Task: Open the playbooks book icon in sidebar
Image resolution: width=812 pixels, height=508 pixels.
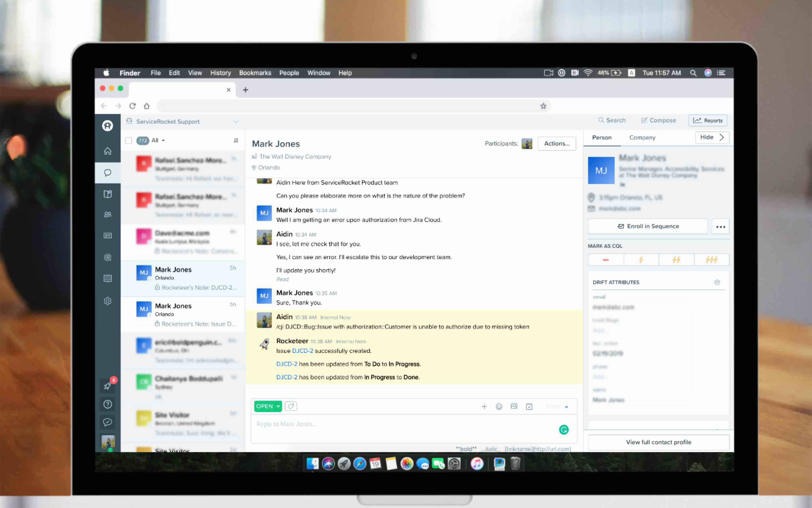Action: click(x=107, y=194)
